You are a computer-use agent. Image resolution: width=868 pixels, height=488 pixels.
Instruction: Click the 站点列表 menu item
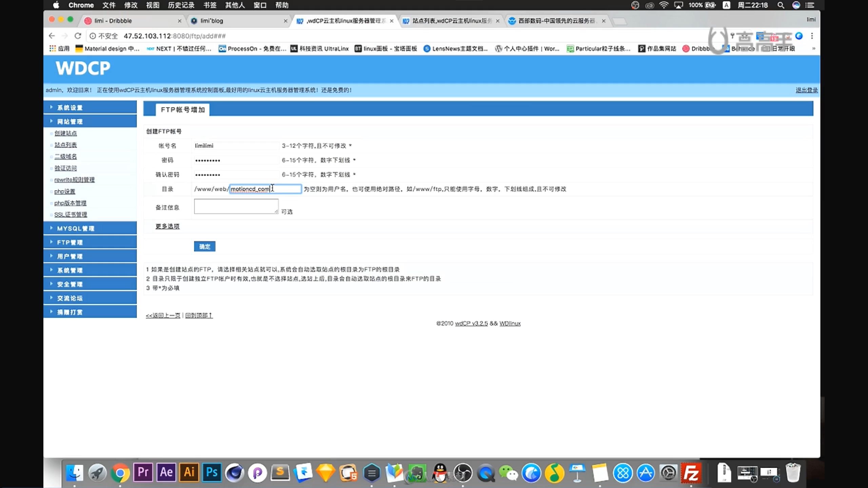tap(65, 145)
